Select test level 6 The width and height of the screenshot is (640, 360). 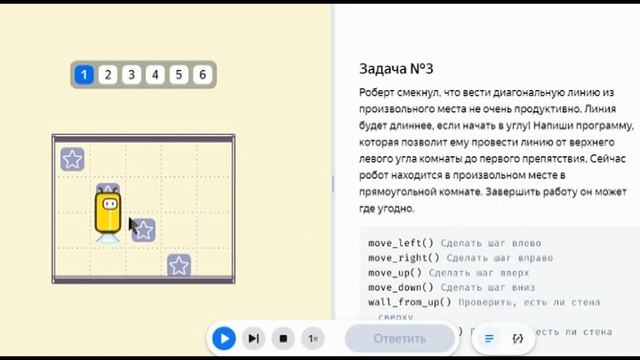(x=202, y=75)
